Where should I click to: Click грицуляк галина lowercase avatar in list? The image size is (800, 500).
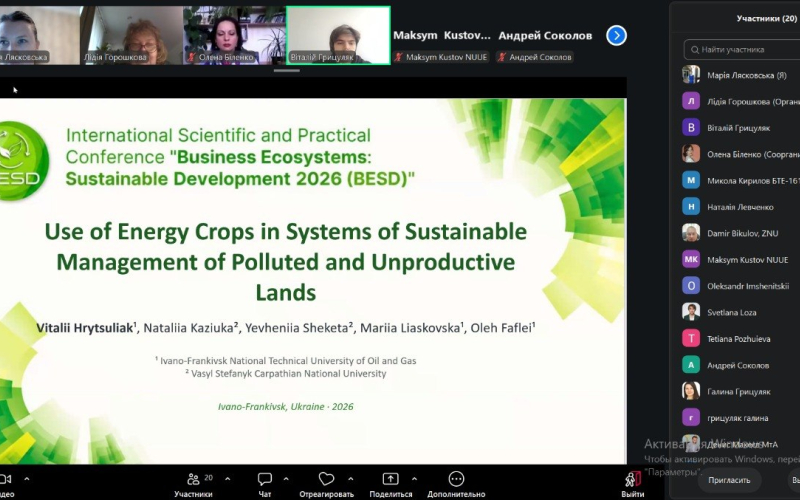tap(691, 417)
